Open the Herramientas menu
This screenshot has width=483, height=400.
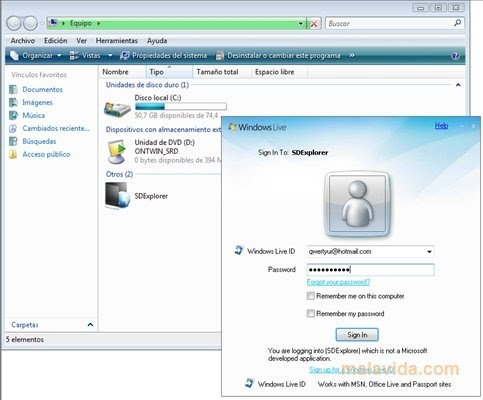(117, 41)
